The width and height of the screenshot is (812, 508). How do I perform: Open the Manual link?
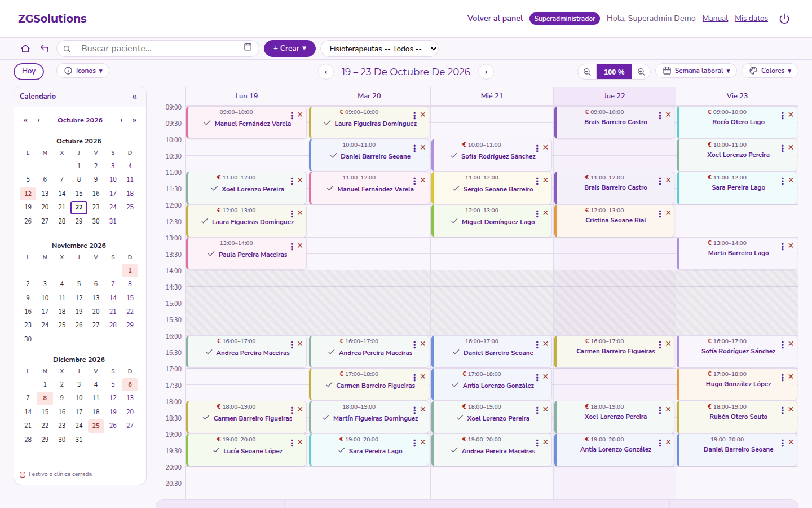(715, 19)
